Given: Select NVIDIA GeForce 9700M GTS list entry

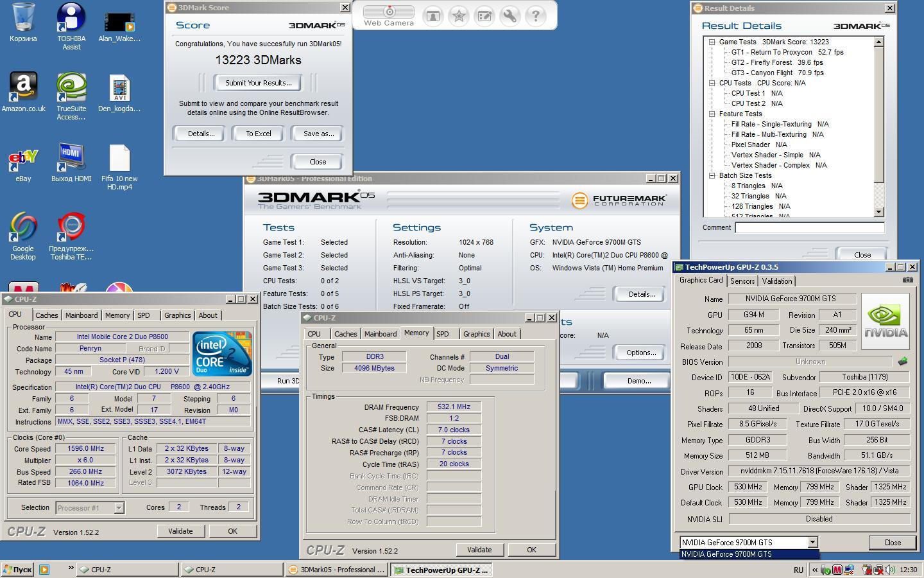Looking at the screenshot, I should coord(749,554).
